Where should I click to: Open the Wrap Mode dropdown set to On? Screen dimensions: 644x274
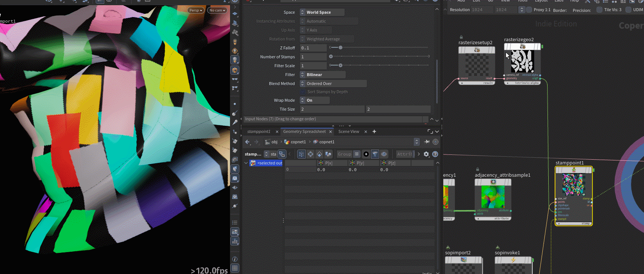pyautogui.click(x=315, y=100)
